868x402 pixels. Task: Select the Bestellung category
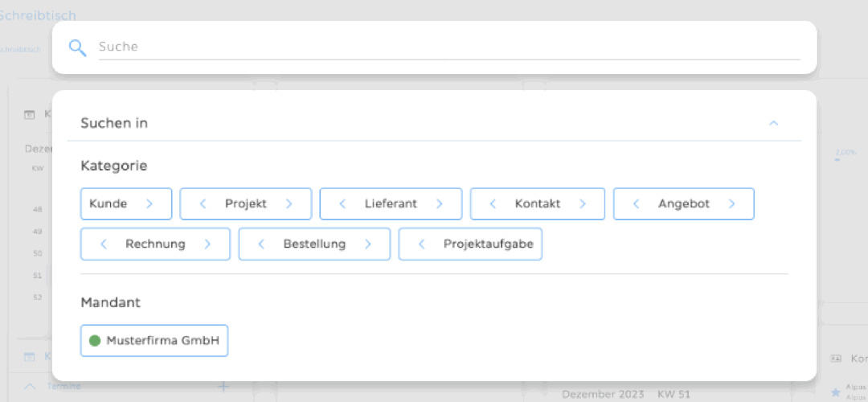point(313,244)
